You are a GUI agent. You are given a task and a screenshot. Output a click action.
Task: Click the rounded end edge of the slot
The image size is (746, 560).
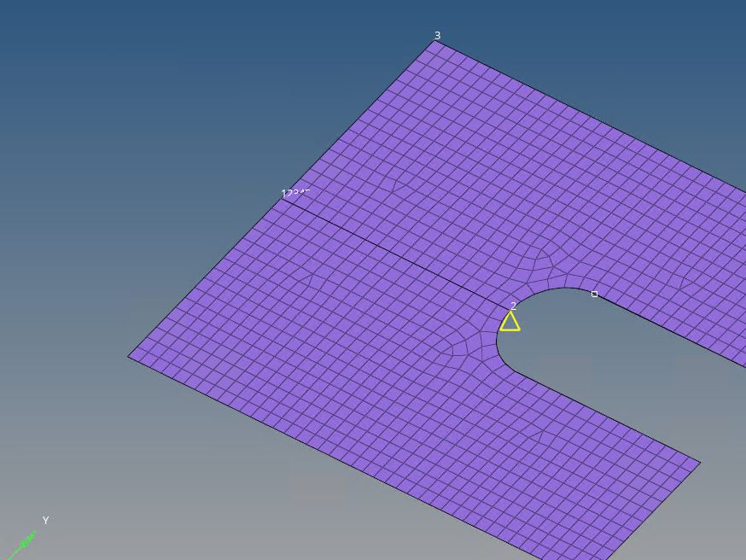click(x=498, y=341)
